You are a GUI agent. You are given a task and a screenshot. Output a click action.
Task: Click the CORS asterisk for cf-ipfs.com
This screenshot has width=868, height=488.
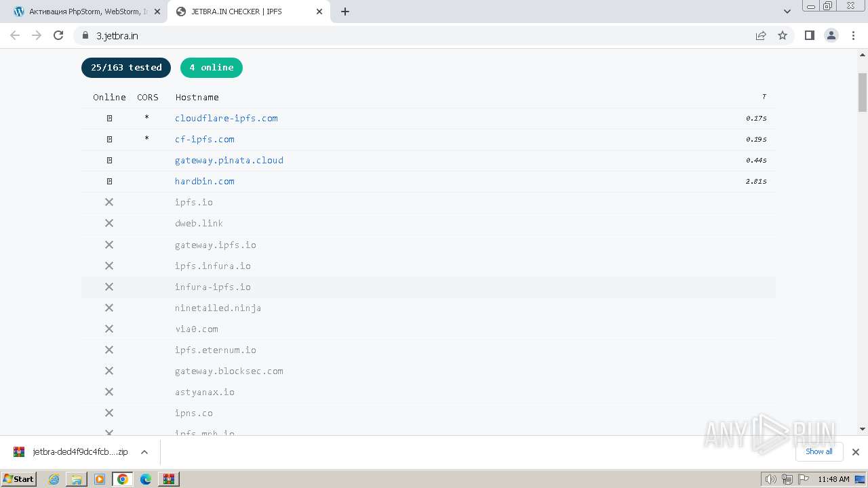[146, 140]
